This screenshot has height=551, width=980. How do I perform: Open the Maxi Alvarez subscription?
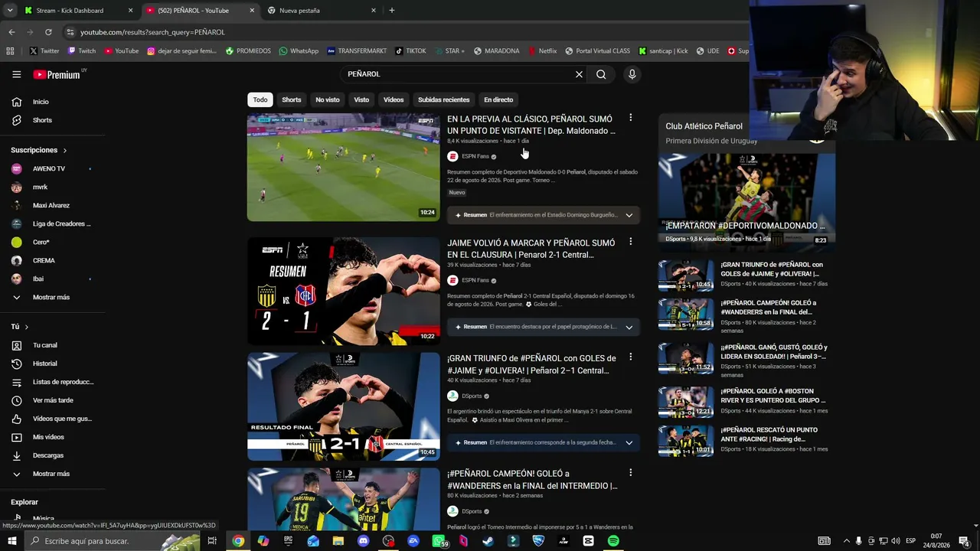point(52,205)
